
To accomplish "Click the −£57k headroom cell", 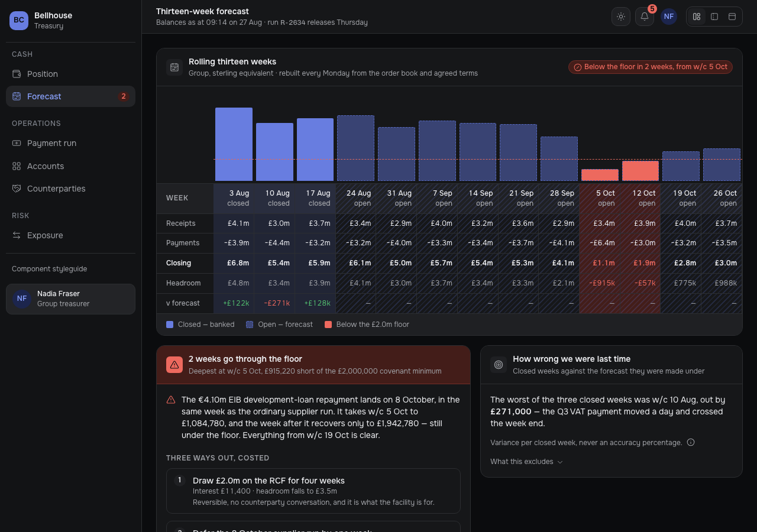I will (x=640, y=283).
